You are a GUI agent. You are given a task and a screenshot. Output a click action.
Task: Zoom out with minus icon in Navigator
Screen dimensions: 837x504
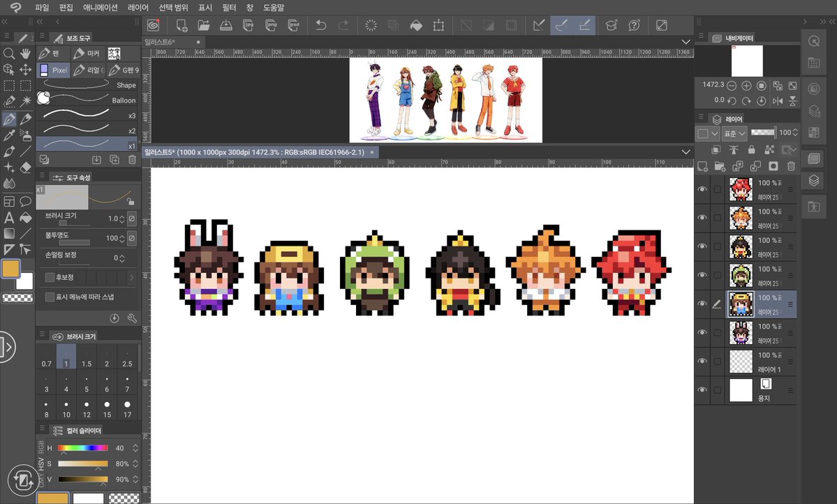(x=732, y=85)
